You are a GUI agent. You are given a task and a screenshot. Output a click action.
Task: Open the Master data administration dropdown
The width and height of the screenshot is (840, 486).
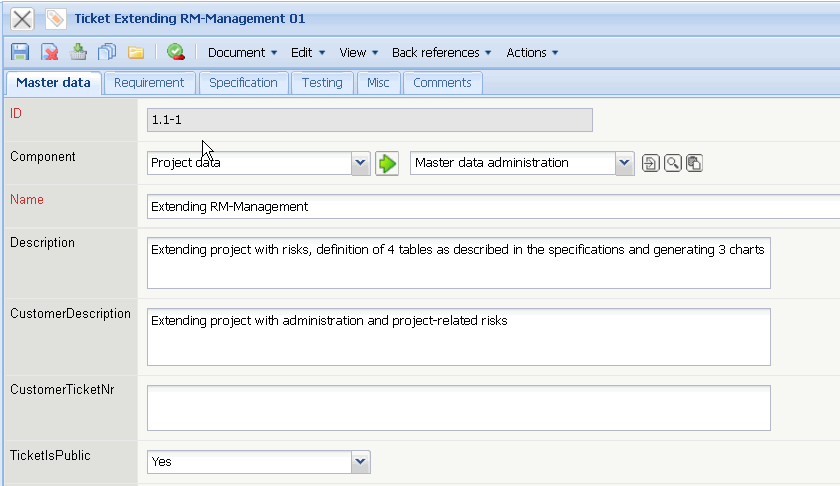[x=625, y=163]
